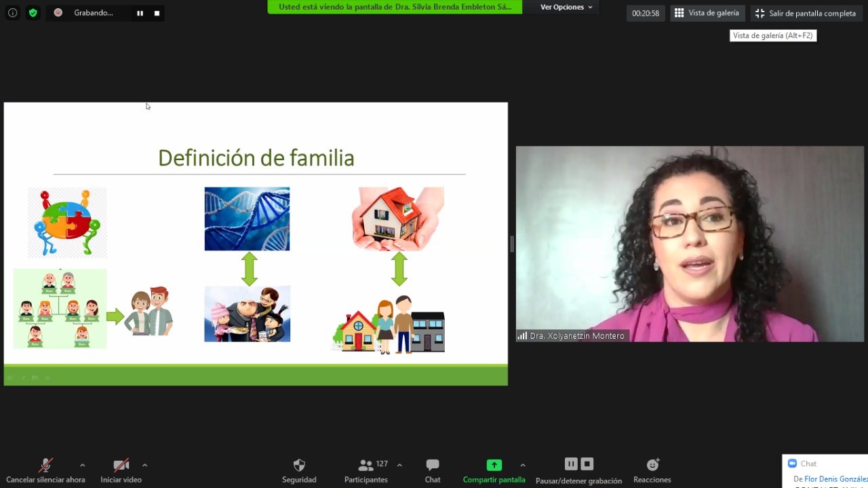The image size is (868, 488).
Task: Open the Seguridad options
Action: pos(299,470)
